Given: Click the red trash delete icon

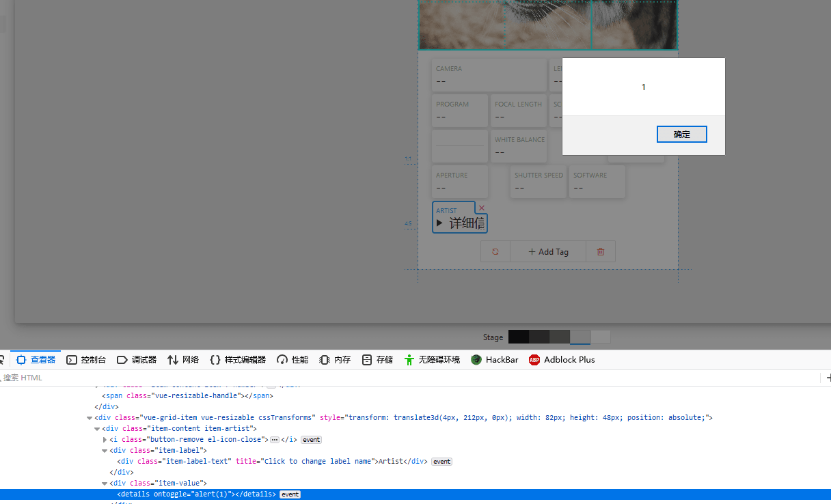Looking at the screenshot, I should click(x=601, y=251).
